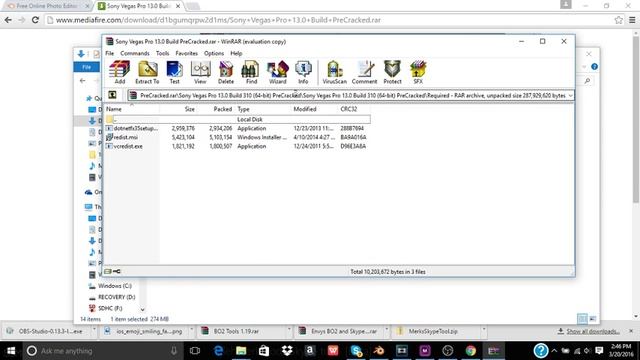Screen dimensions: 640x360
Task: Click the Explorer help question icon
Action: pos(594,67)
